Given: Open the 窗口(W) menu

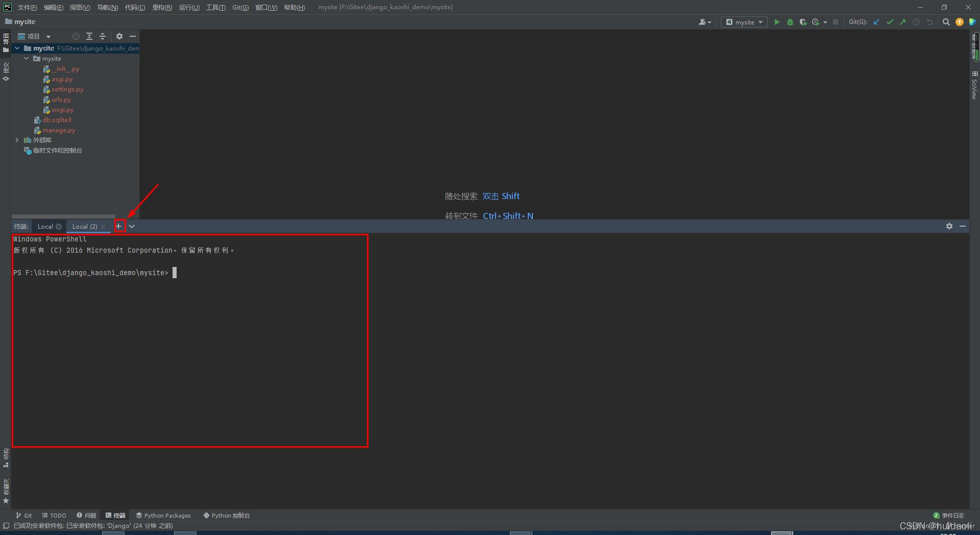Looking at the screenshot, I should coord(266,7).
